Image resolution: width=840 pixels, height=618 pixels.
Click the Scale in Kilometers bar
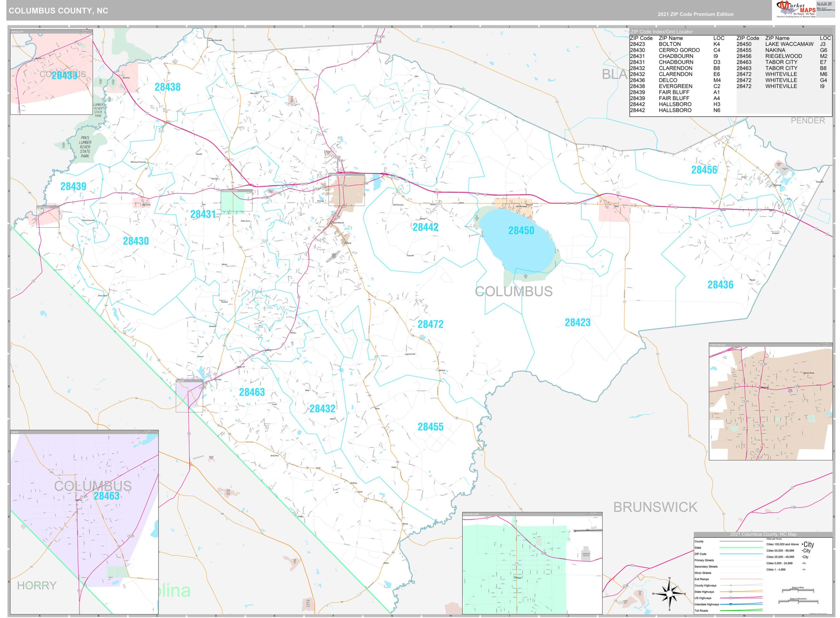click(x=798, y=602)
